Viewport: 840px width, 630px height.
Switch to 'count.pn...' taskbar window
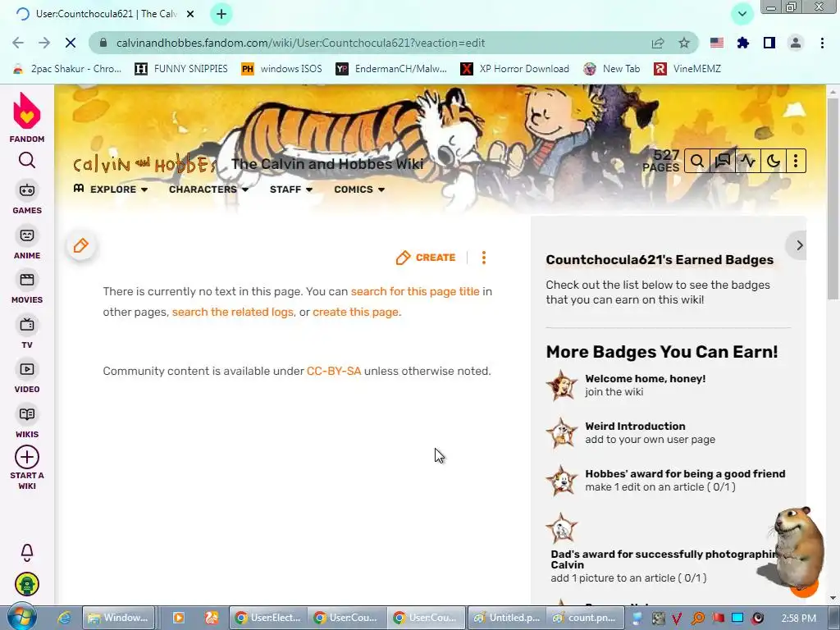click(585, 618)
